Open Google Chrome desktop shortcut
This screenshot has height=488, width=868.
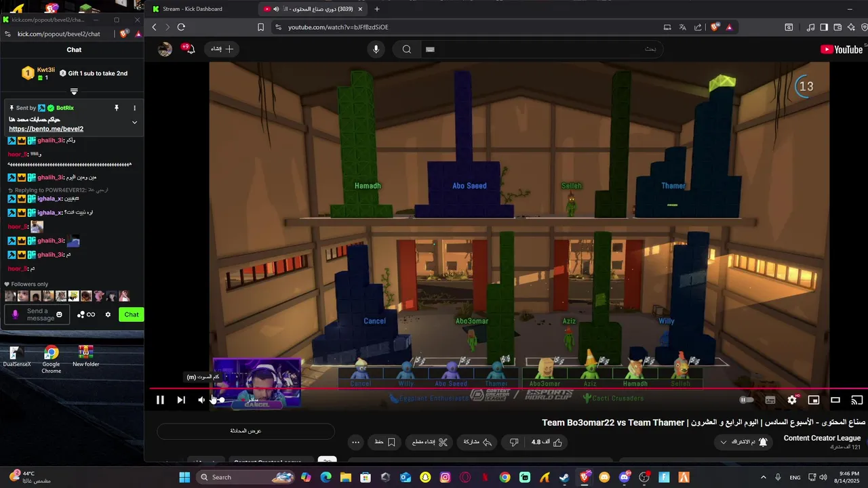tap(51, 360)
